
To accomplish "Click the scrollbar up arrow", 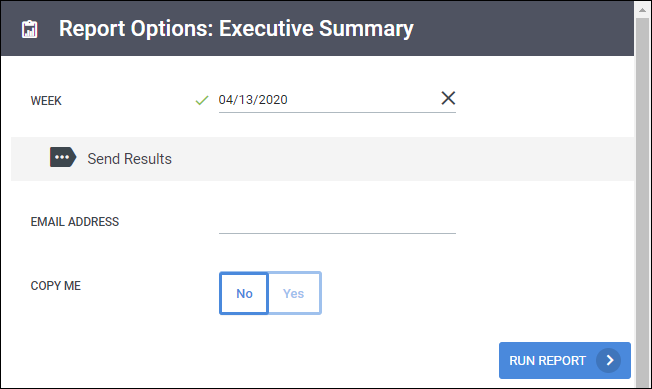I will tap(643, 10).
